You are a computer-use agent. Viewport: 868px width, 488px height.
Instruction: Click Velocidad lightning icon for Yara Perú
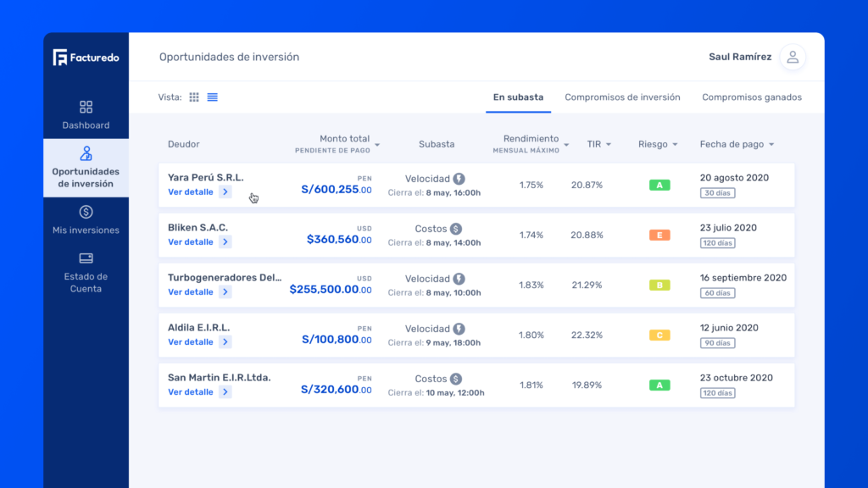(459, 179)
